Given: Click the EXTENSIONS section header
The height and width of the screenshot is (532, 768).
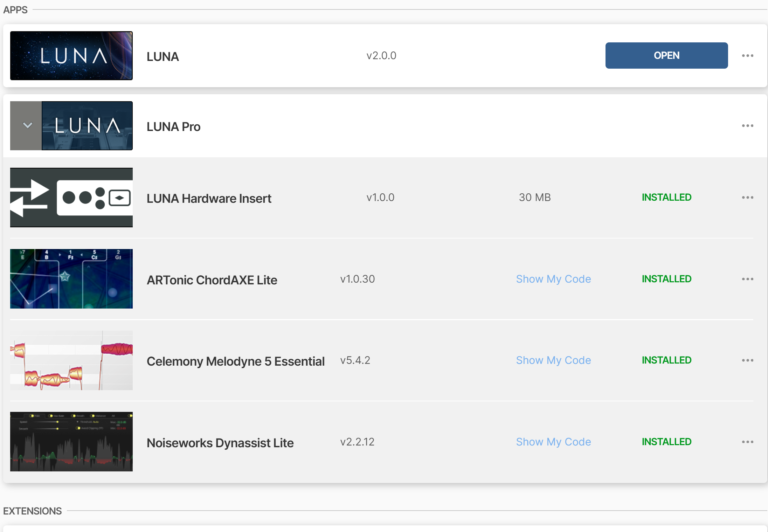Looking at the screenshot, I should coord(33,511).
